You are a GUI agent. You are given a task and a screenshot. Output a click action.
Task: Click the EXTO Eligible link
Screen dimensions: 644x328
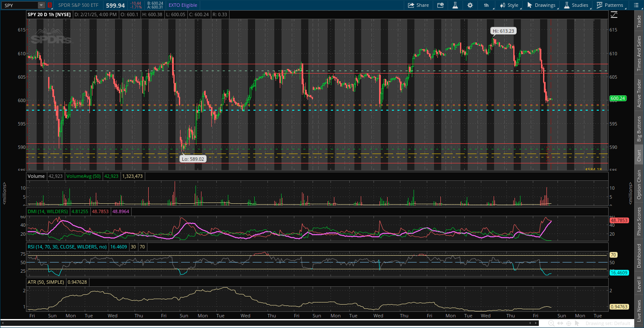183,5
